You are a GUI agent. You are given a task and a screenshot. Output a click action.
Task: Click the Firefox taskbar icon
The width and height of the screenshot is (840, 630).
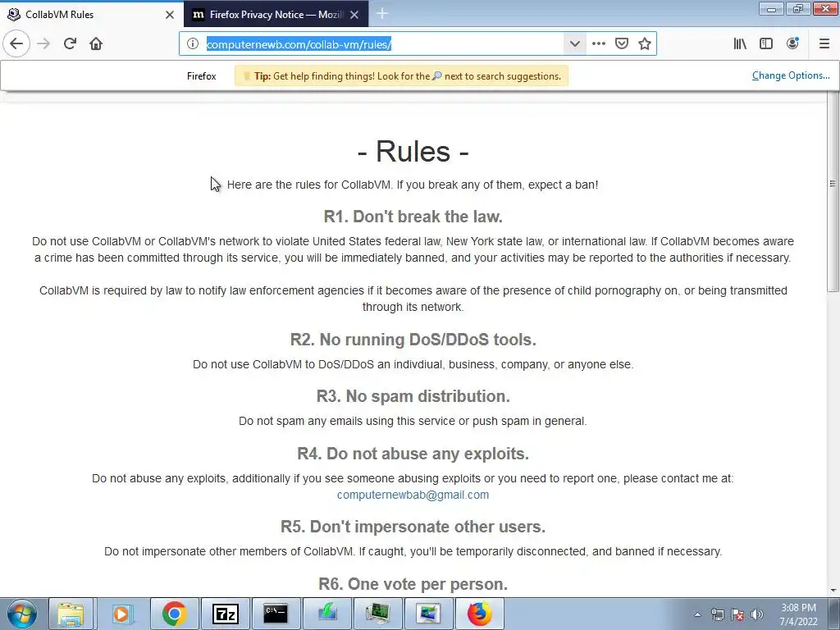click(x=479, y=614)
